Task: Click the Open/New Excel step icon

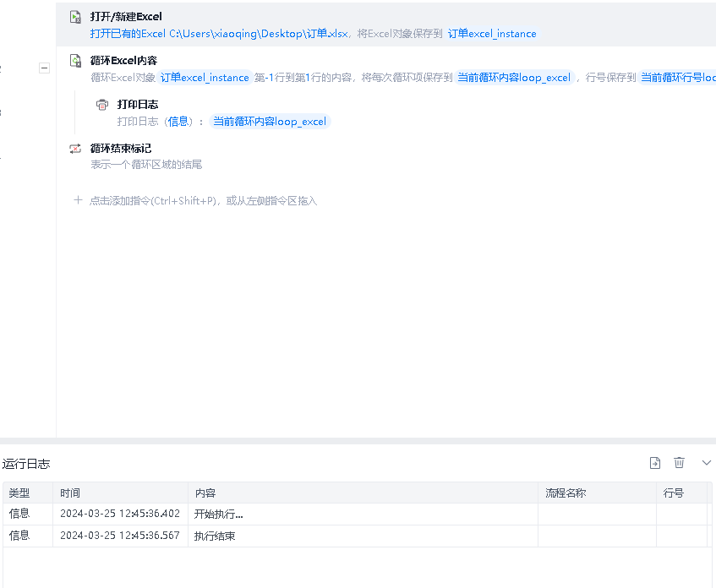Action: 75,17
